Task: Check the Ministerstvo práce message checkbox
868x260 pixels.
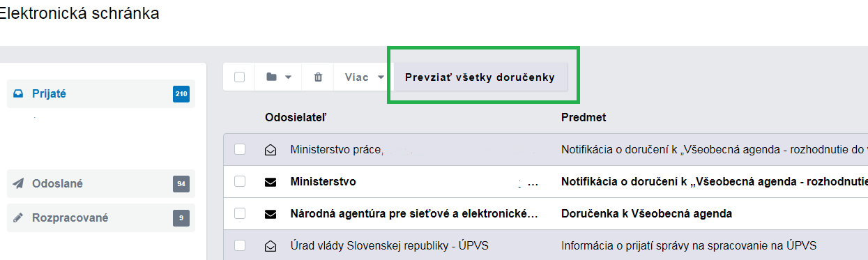Action: [240, 149]
